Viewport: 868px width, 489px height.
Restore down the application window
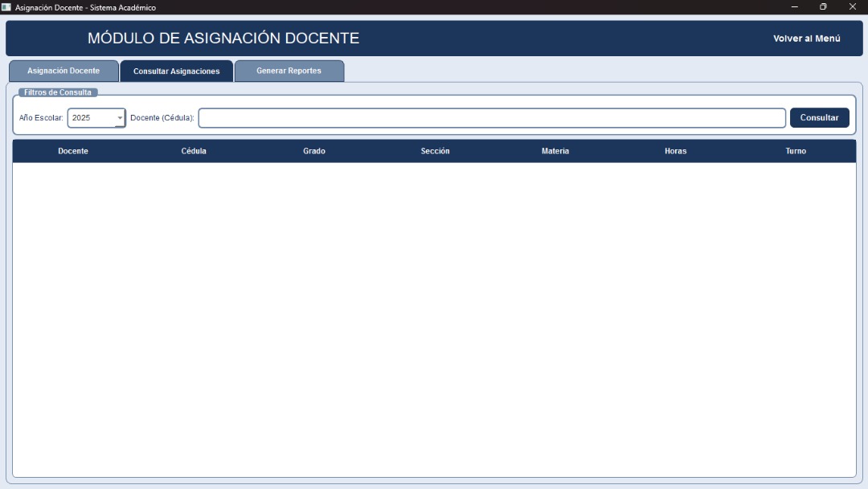pyautogui.click(x=823, y=7)
